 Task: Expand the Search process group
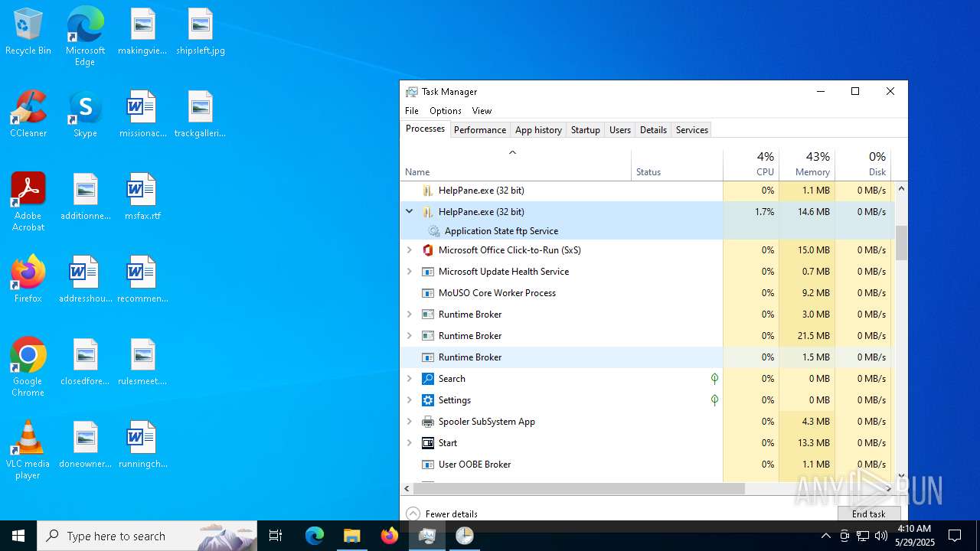click(x=409, y=379)
